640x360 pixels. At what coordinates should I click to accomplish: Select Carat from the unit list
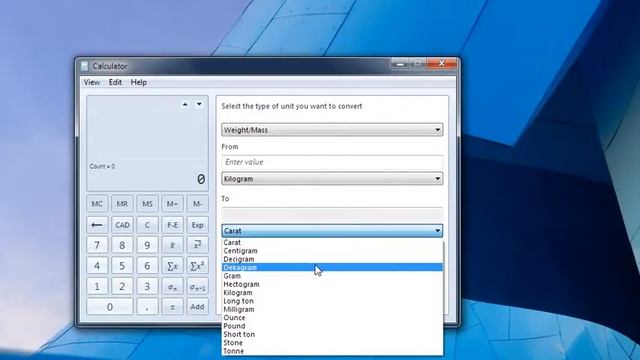point(332,242)
